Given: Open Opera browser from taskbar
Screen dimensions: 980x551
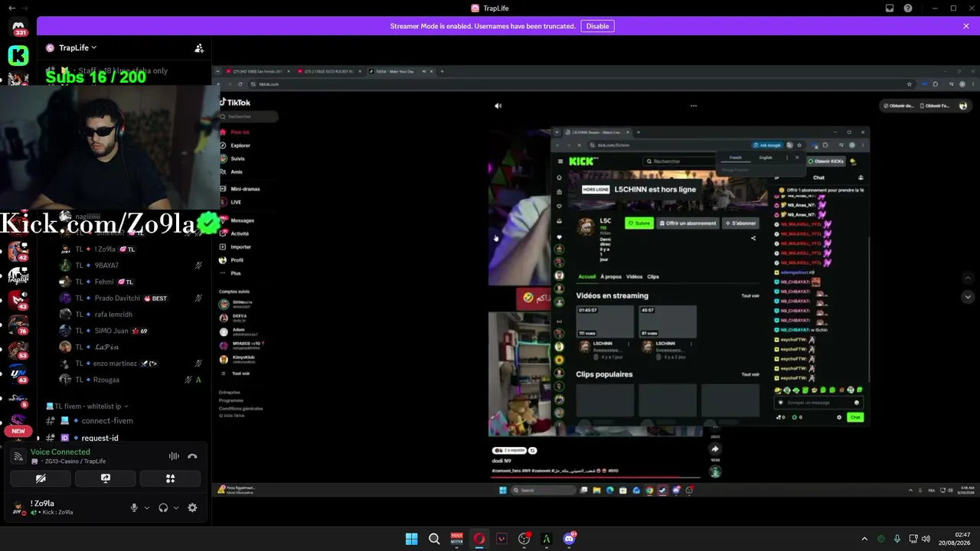Looking at the screenshot, I should coord(479,539).
